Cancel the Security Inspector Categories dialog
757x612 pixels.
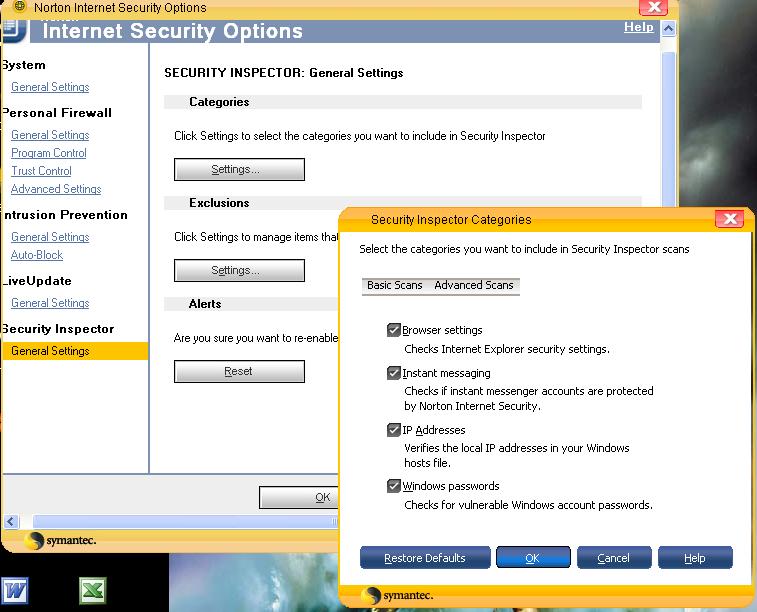[614, 558]
